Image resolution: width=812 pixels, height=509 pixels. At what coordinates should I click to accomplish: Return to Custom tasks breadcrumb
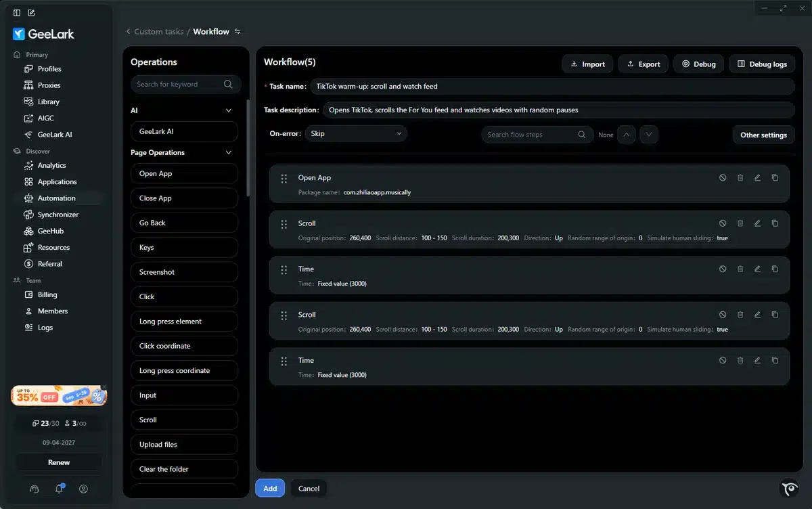[x=158, y=32]
